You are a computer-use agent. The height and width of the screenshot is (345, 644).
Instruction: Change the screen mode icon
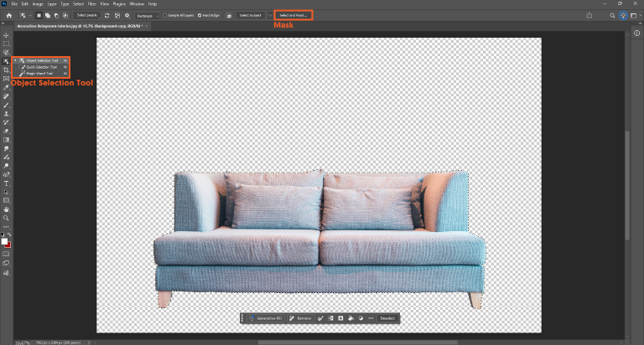tap(6, 264)
